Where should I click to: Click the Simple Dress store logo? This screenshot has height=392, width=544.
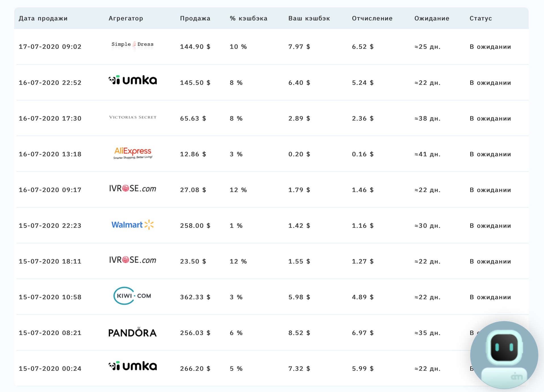[132, 45]
